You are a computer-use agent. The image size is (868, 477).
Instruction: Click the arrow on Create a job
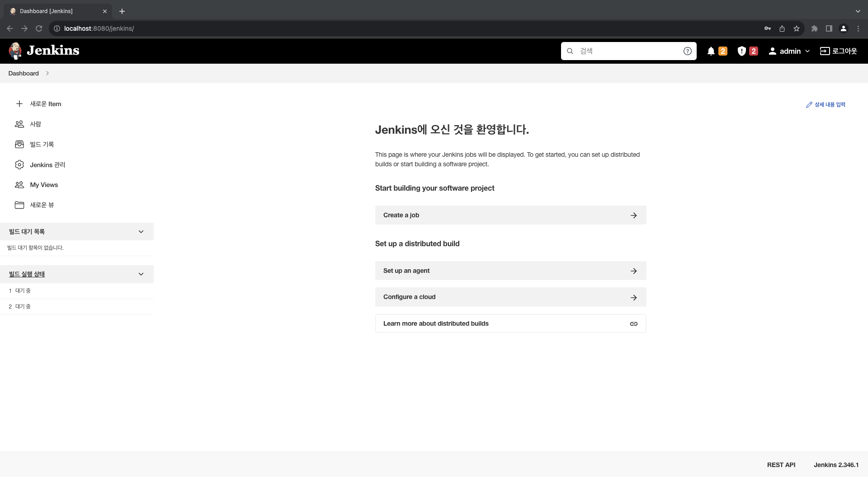tap(634, 215)
